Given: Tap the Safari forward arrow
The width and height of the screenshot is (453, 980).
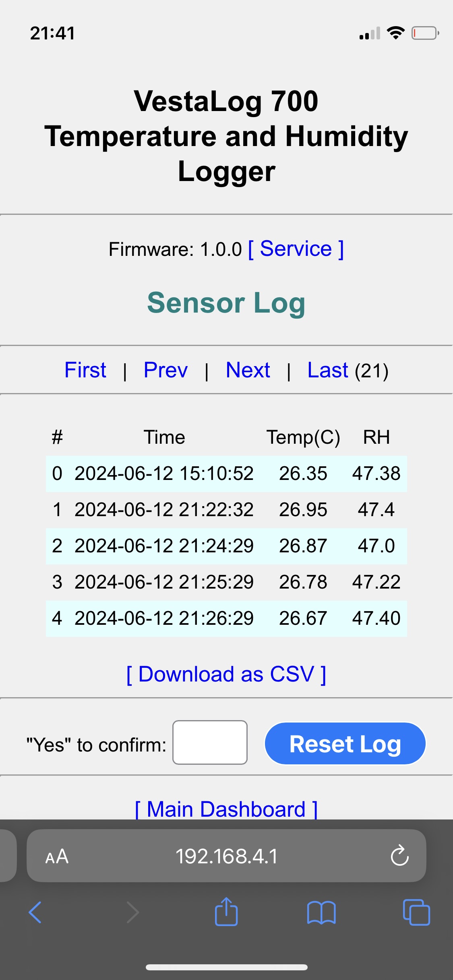Looking at the screenshot, I should pyautogui.click(x=132, y=912).
